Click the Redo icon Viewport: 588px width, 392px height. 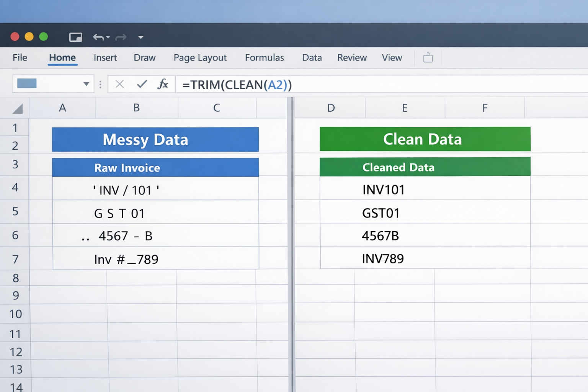121,37
